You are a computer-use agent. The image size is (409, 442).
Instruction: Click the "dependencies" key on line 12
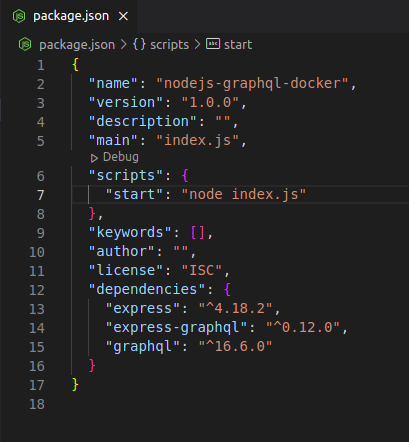pyautogui.click(x=147, y=289)
